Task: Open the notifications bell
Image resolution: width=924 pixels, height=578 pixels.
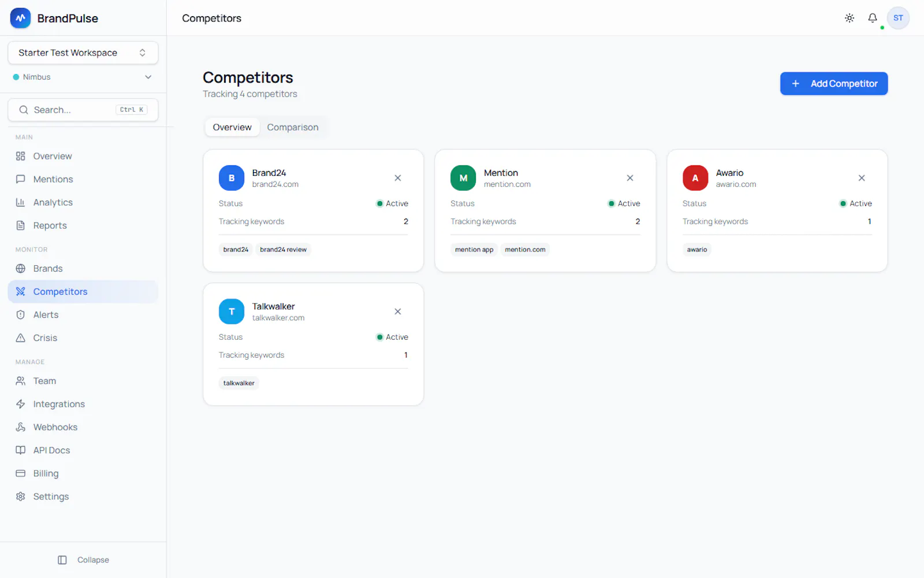Action: [873, 18]
